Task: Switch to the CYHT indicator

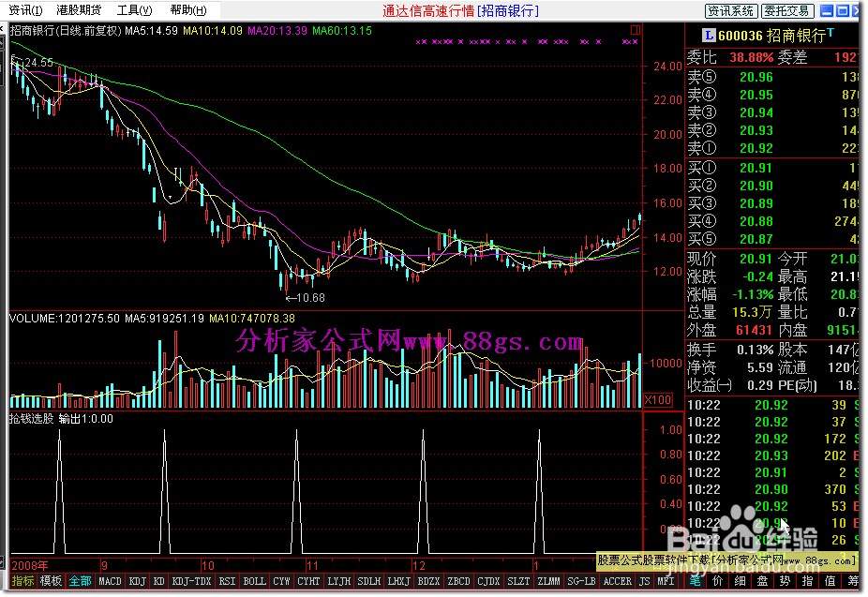Action: (x=308, y=581)
